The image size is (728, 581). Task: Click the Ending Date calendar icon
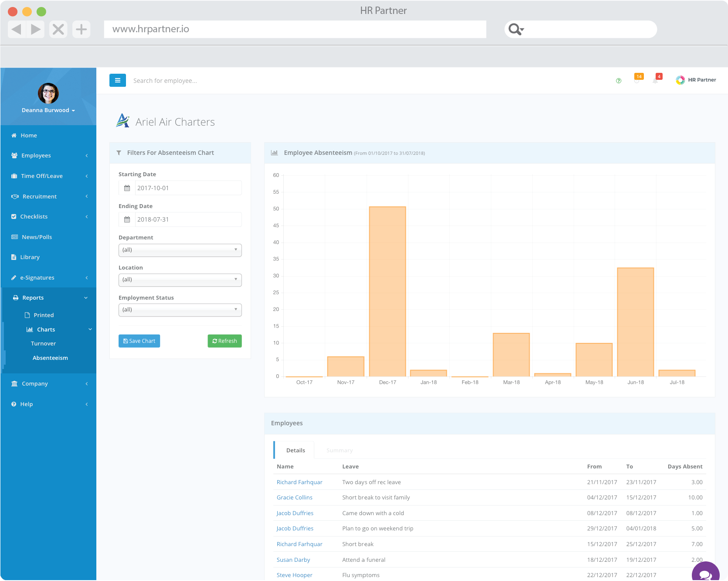pos(127,219)
